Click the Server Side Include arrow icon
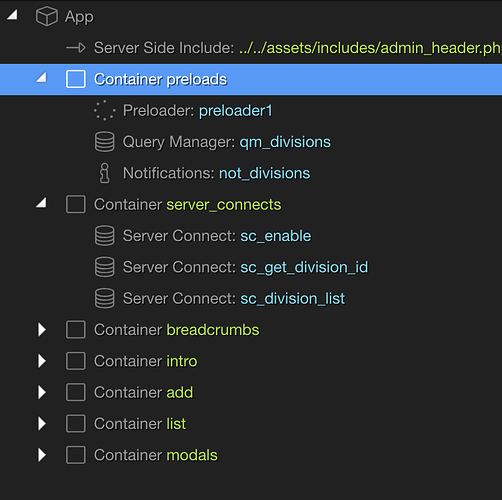 click(x=76, y=48)
